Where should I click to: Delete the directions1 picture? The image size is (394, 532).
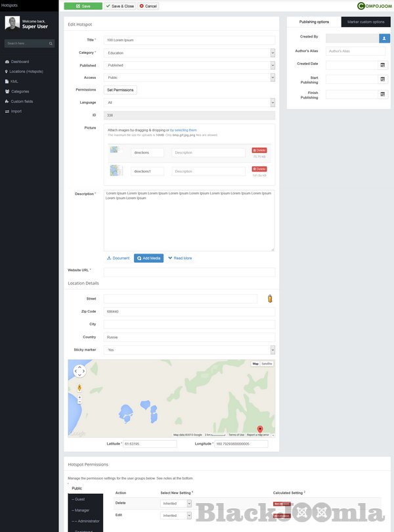click(259, 169)
